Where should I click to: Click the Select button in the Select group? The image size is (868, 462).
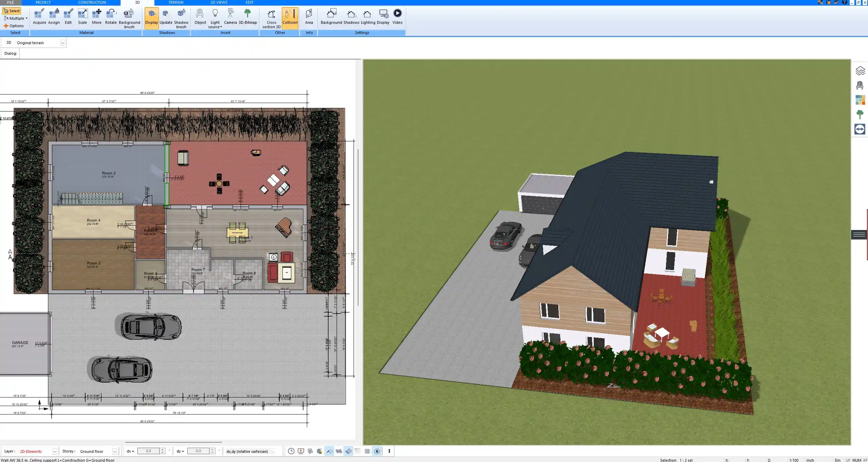point(12,11)
